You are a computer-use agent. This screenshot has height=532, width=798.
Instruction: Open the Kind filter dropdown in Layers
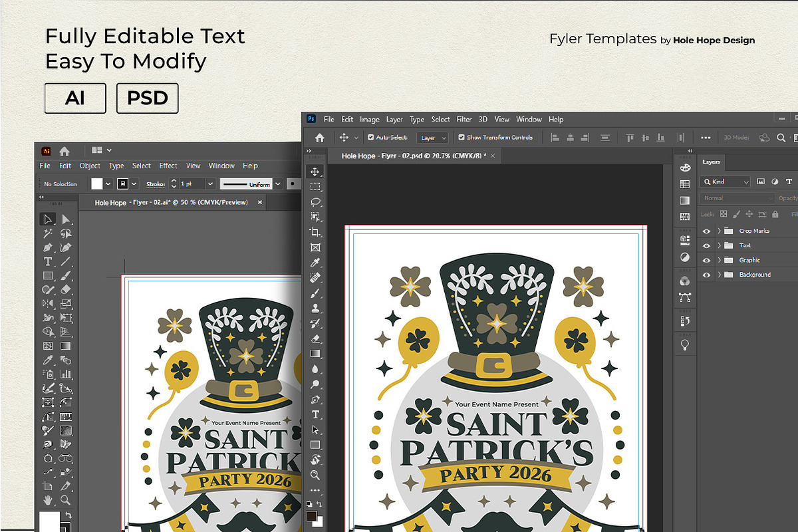click(x=726, y=182)
